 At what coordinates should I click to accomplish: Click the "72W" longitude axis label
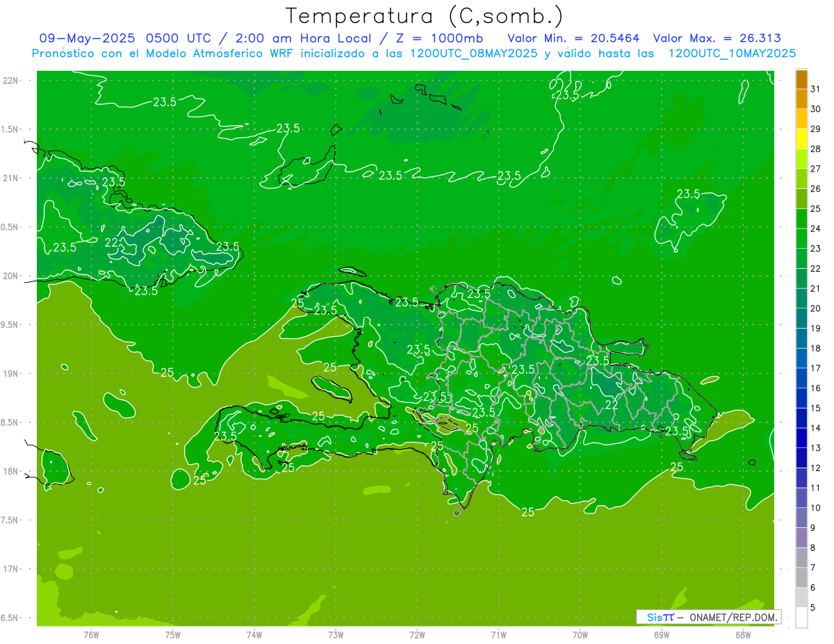tap(417, 634)
